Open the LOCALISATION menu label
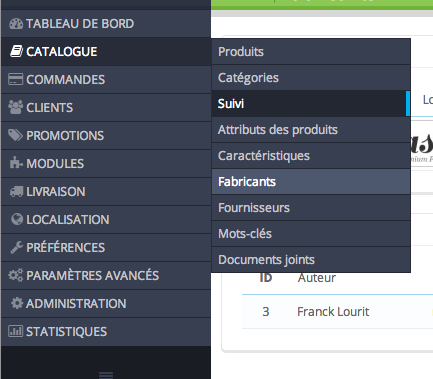Image resolution: width=433 pixels, height=379 pixels. 68,220
